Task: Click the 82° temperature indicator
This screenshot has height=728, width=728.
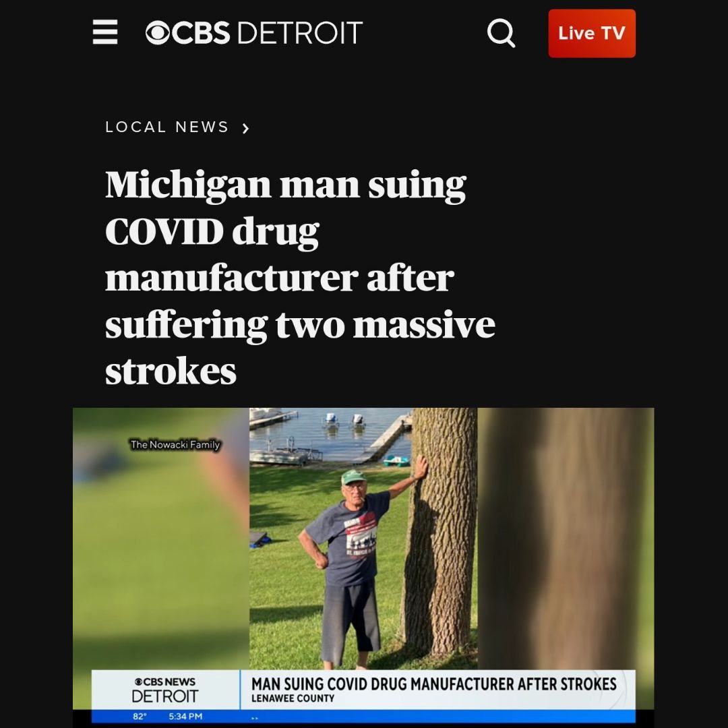Action: [x=140, y=717]
